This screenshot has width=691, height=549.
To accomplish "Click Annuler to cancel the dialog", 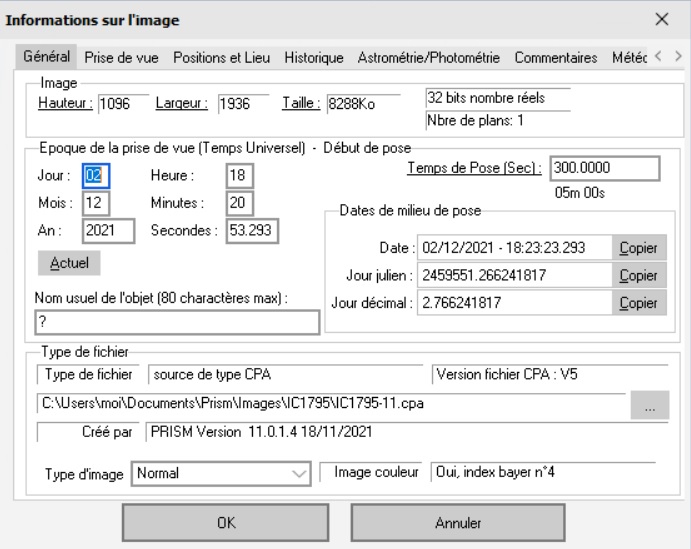I will (x=459, y=521).
